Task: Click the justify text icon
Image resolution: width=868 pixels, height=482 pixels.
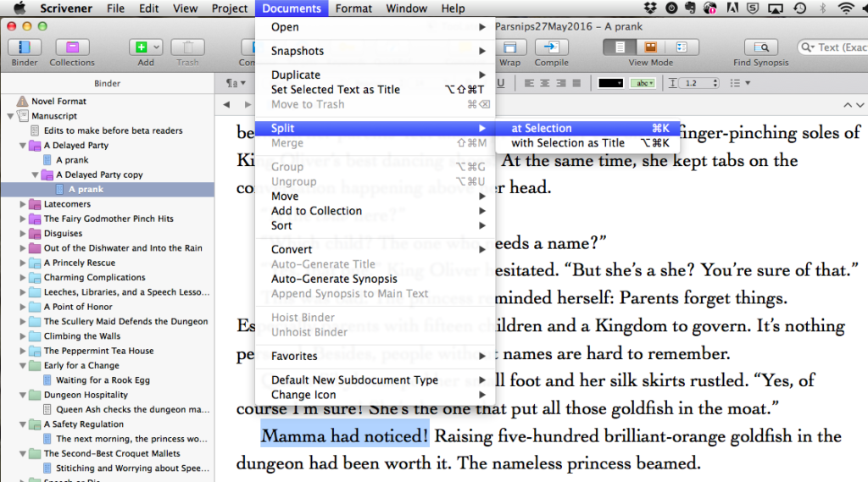Action: (x=576, y=83)
